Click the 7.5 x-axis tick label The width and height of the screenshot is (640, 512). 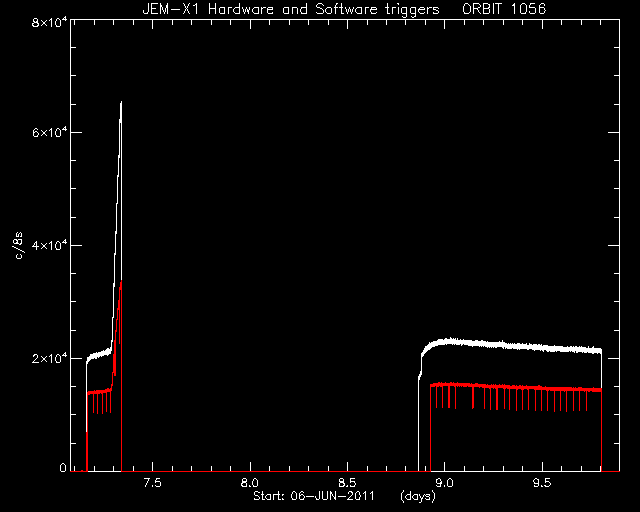[x=152, y=483]
